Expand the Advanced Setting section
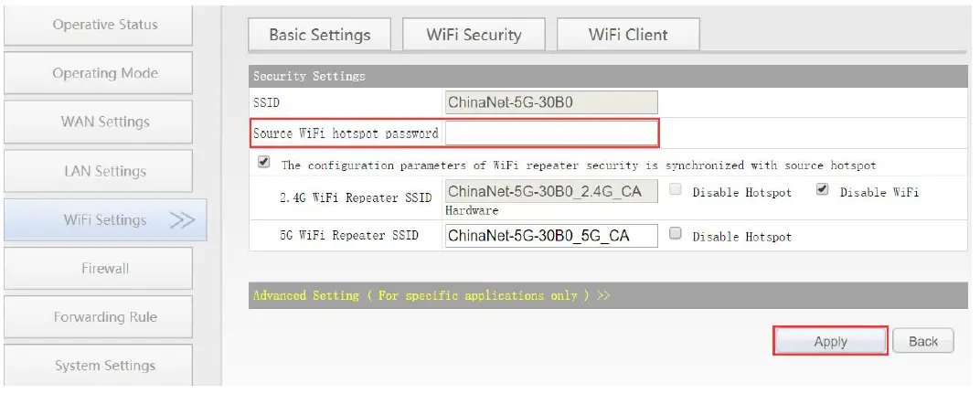980x394 pixels. pos(431,295)
